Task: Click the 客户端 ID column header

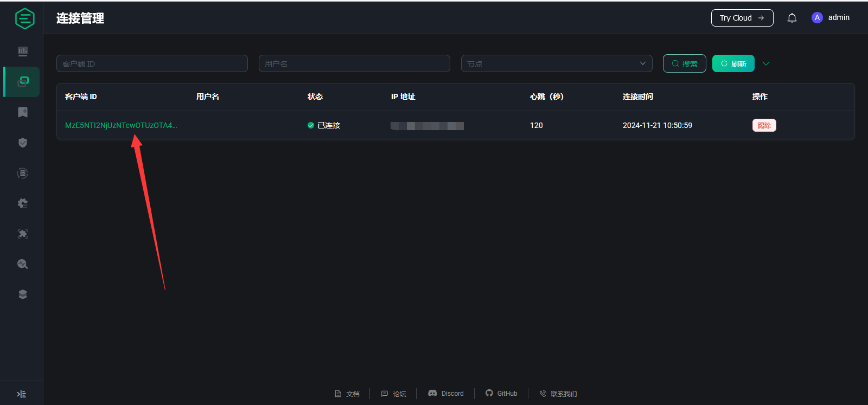Action: tap(81, 97)
